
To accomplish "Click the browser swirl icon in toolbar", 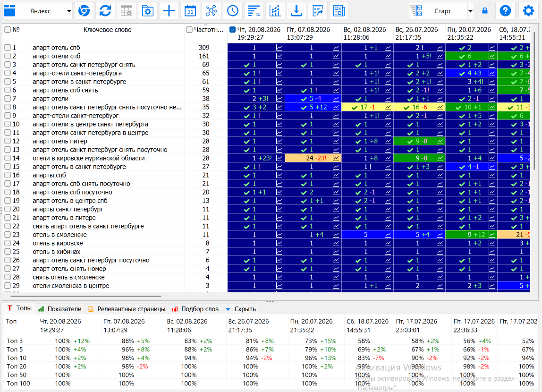I will coord(84,11).
